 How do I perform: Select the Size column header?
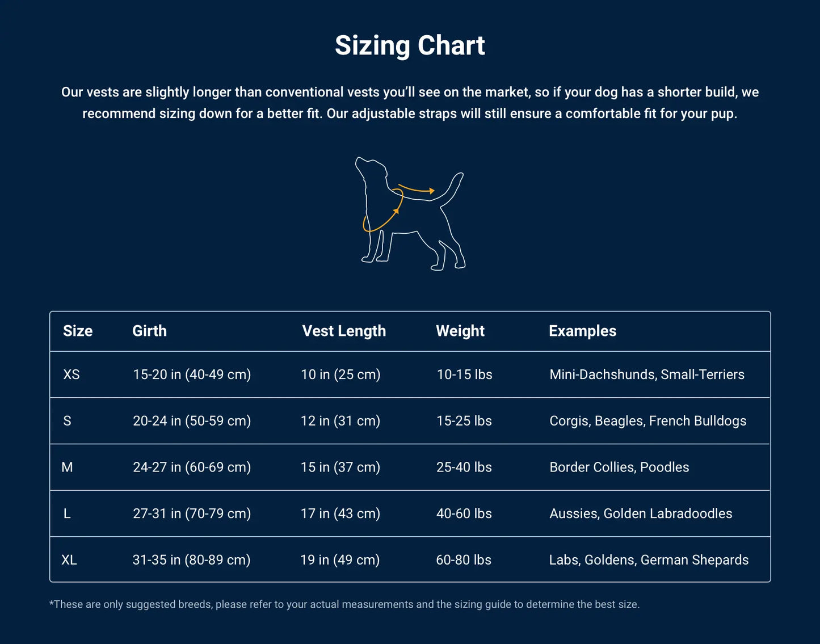[x=78, y=331]
